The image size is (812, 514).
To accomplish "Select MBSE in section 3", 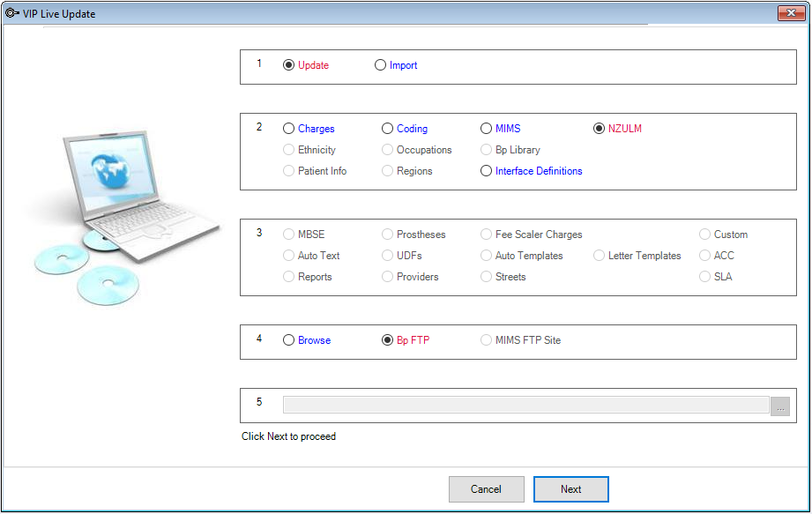I will pos(288,235).
